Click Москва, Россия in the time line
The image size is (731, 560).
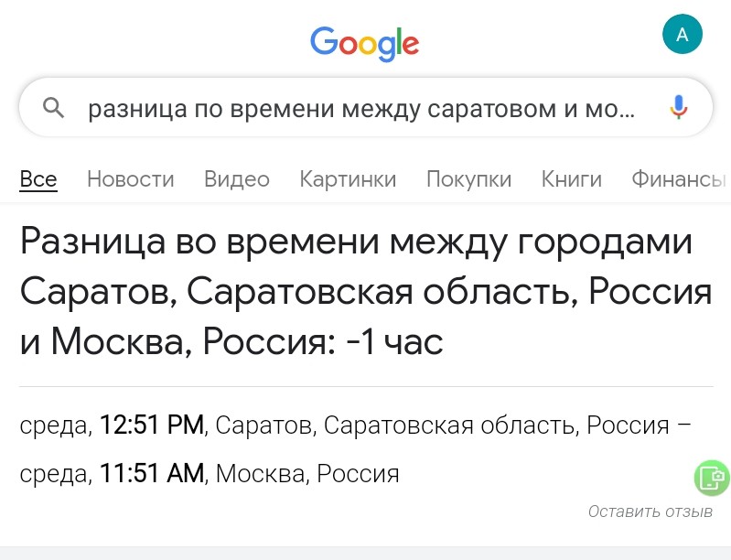(x=307, y=474)
